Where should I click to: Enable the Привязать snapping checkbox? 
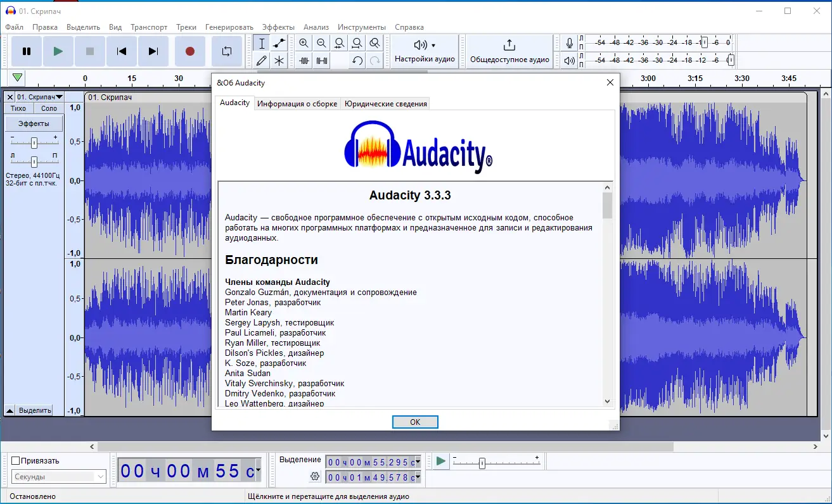point(16,461)
